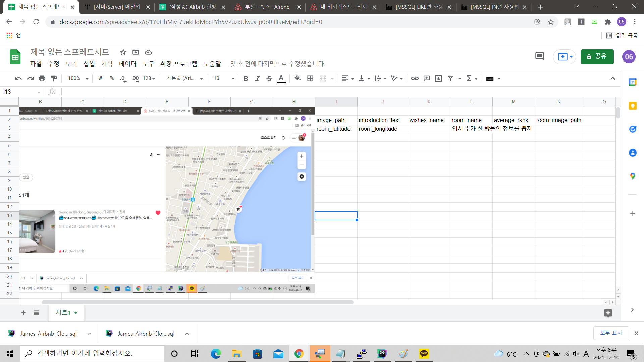Click the print icon
644x362 pixels.
click(42, 78)
